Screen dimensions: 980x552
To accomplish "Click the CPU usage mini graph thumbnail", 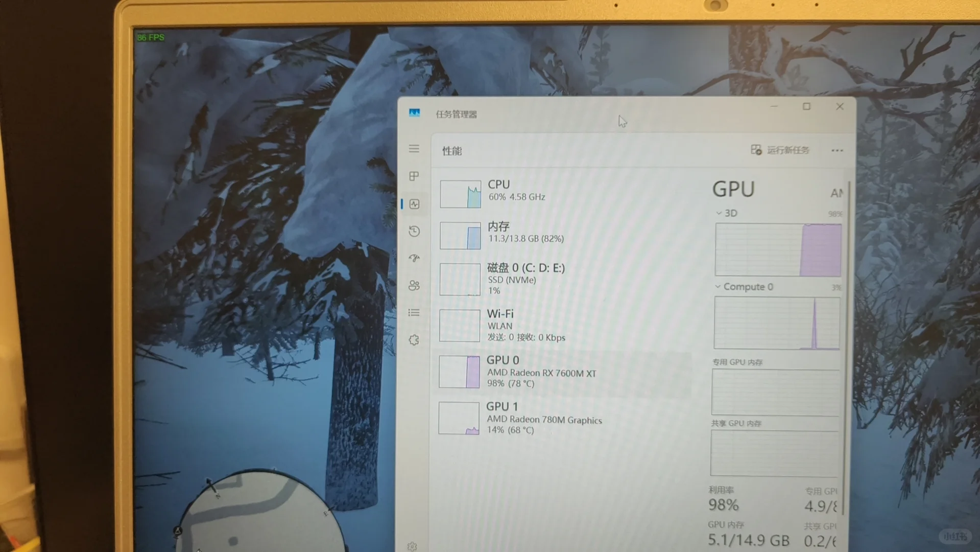I will (460, 194).
